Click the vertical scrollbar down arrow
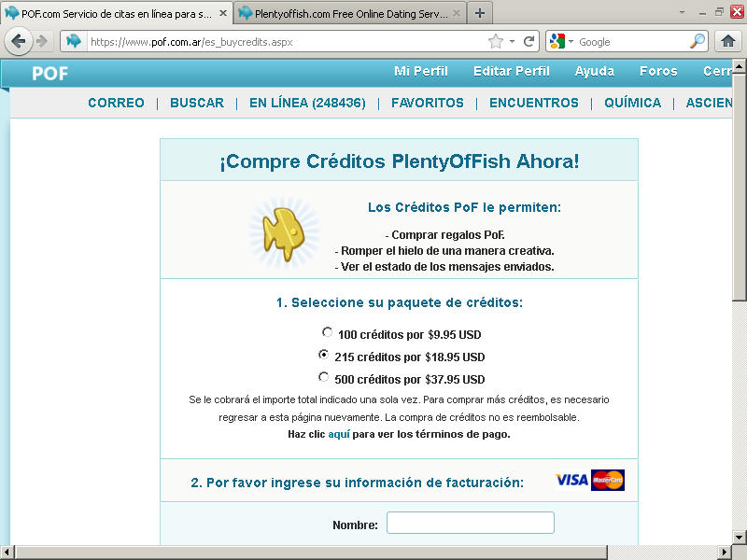747x560 pixels. pyautogui.click(x=739, y=538)
